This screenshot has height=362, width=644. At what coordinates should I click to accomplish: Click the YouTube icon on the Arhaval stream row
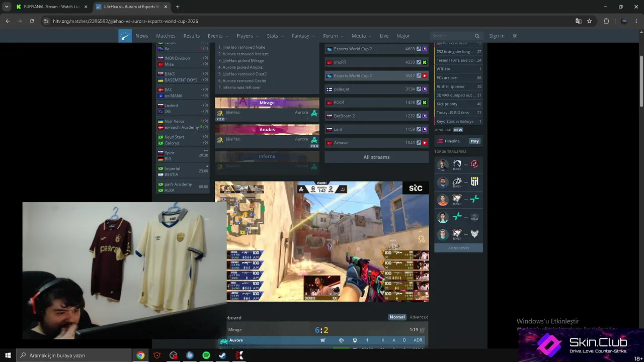[425, 143]
